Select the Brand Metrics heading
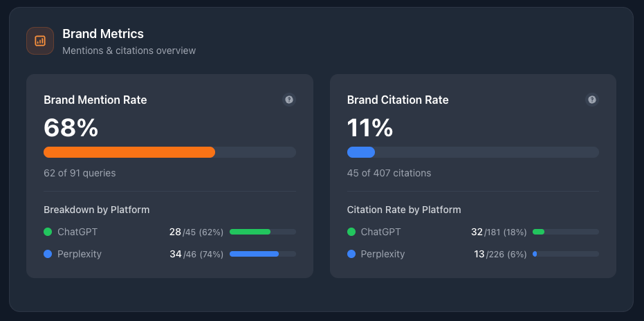Screen dimensions: 644x321 point(103,34)
